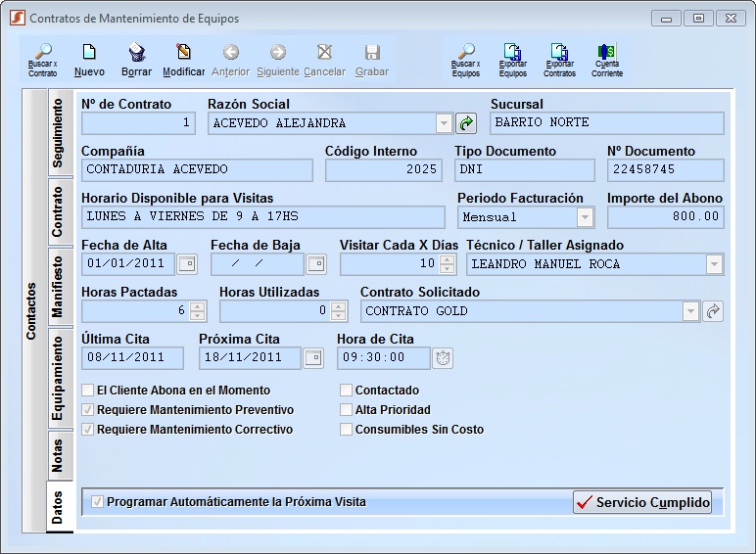Click the Fecha de Alta date field

[128, 264]
